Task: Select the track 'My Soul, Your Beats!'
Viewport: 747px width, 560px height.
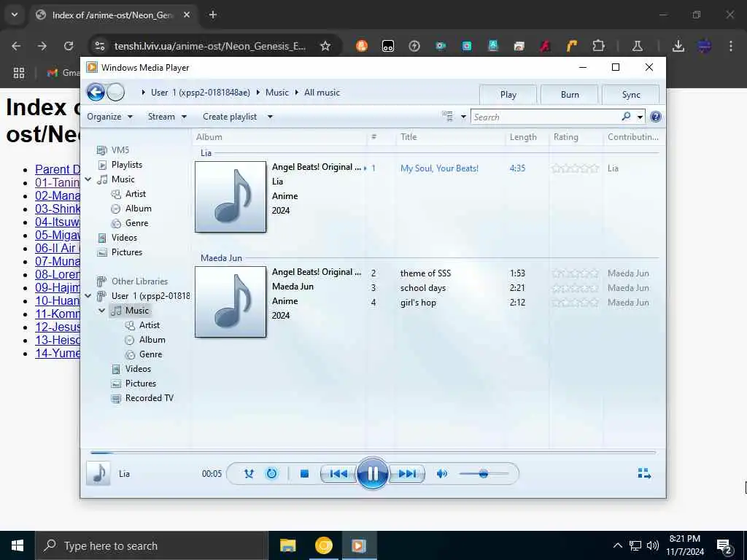Action: click(439, 168)
